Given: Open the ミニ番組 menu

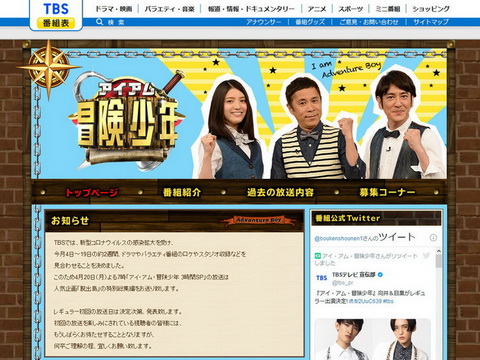Looking at the screenshot, I should (x=388, y=9).
